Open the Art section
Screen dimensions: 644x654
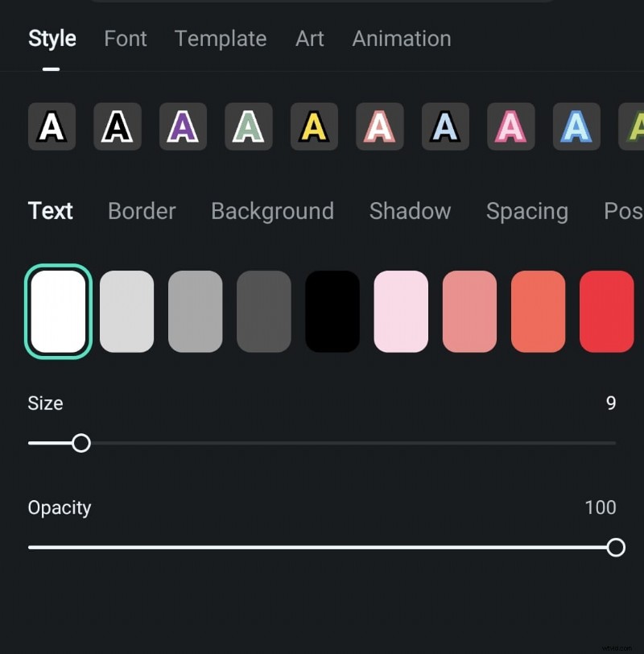tap(309, 38)
